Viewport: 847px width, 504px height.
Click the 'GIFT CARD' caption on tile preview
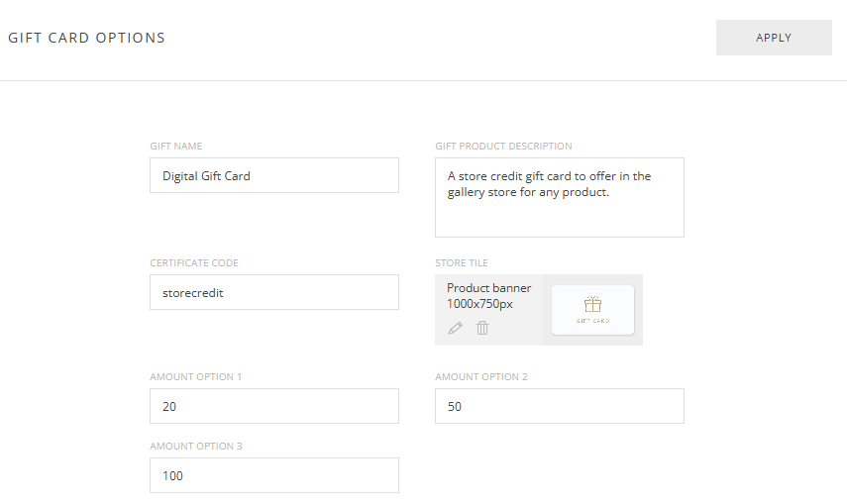pos(592,321)
